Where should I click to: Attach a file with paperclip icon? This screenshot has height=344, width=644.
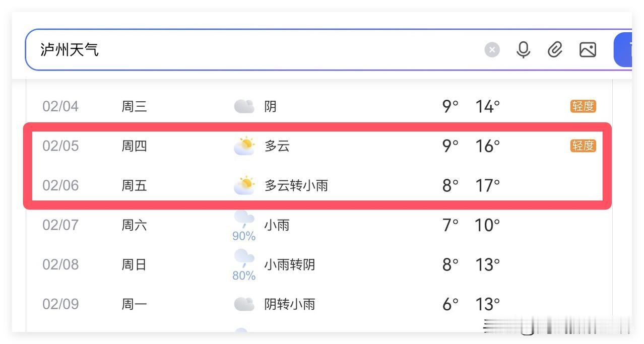tap(555, 49)
